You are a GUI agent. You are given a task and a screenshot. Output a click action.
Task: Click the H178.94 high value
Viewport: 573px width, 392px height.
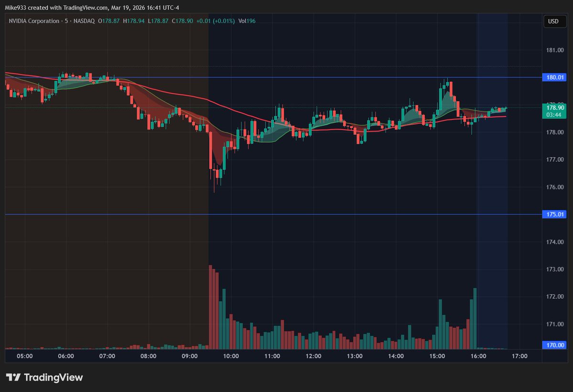click(134, 21)
